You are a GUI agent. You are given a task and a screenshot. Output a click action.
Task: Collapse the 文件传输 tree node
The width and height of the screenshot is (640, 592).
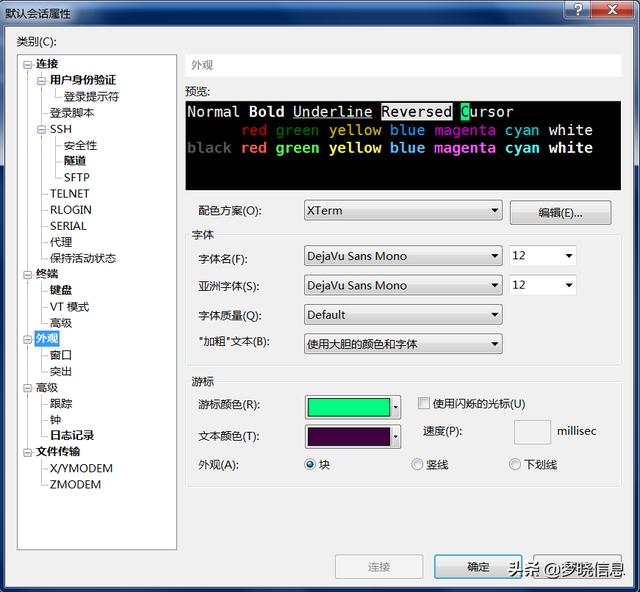tap(27, 452)
